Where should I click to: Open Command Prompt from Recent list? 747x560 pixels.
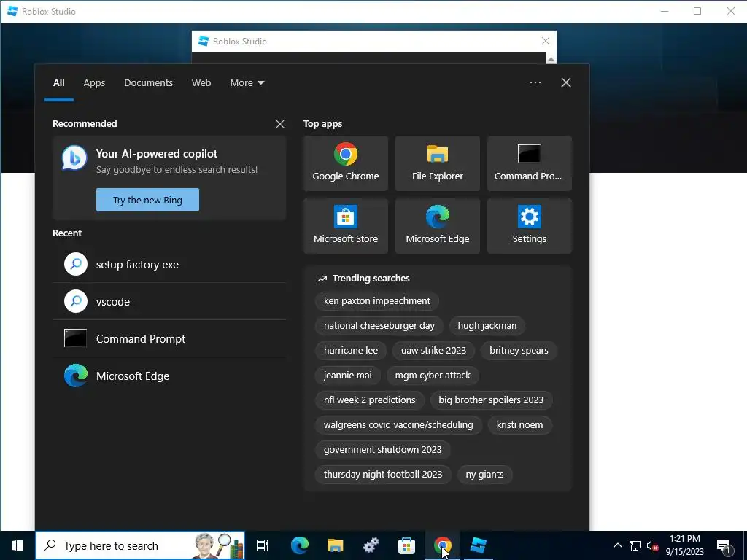(x=169, y=338)
